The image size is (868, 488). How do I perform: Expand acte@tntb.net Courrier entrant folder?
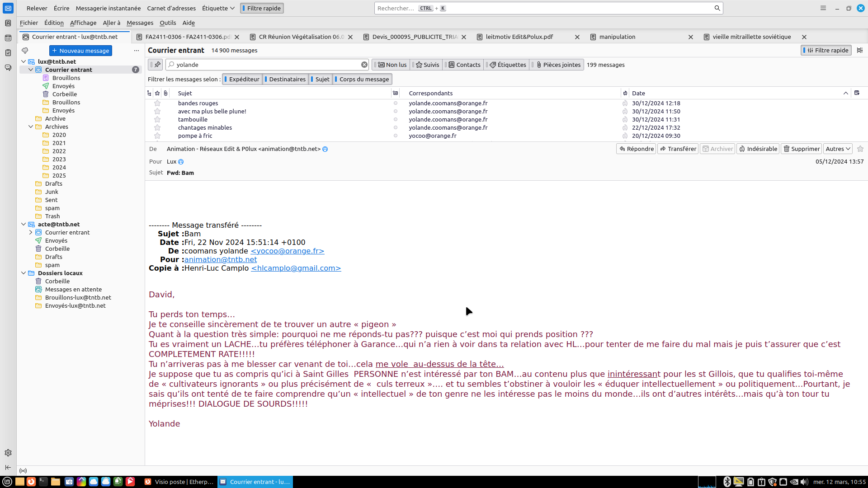pyautogui.click(x=31, y=232)
